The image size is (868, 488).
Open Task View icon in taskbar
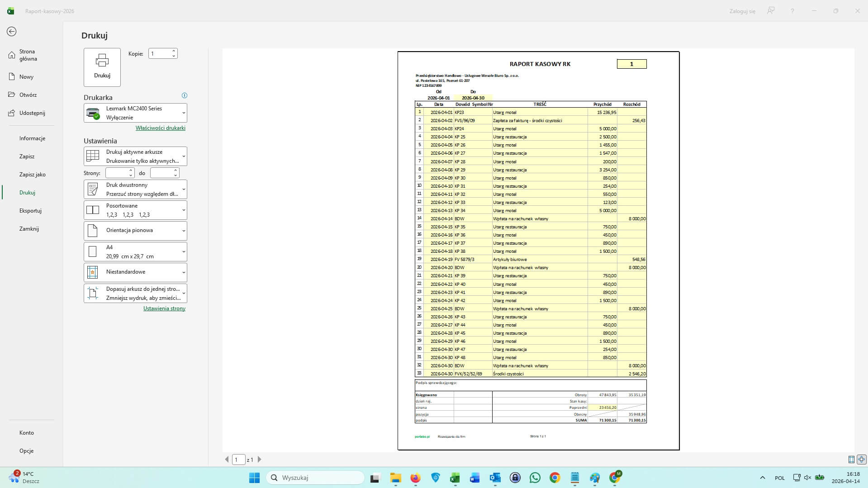click(375, 478)
